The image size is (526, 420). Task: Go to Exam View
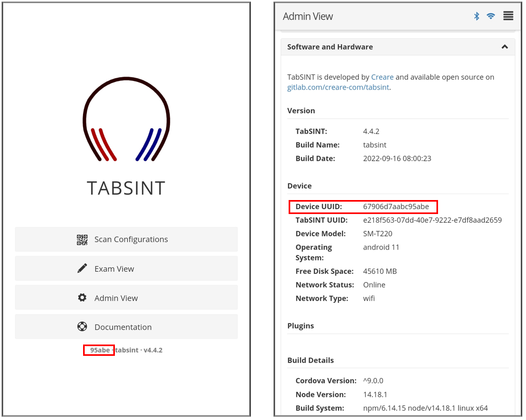114,268
